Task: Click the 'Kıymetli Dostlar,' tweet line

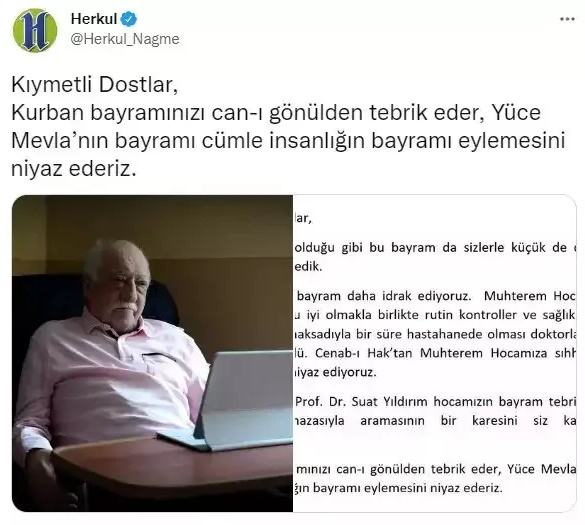Action: [x=95, y=85]
